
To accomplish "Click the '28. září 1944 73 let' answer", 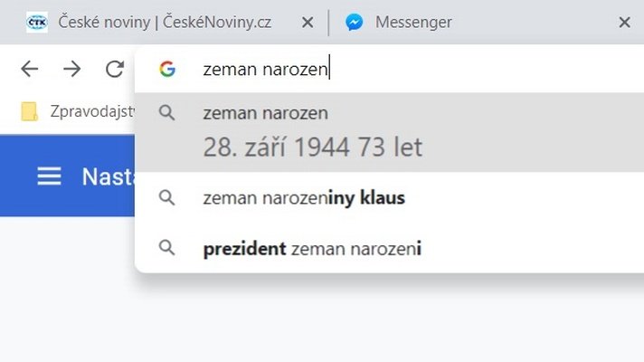I will [313, 148].
